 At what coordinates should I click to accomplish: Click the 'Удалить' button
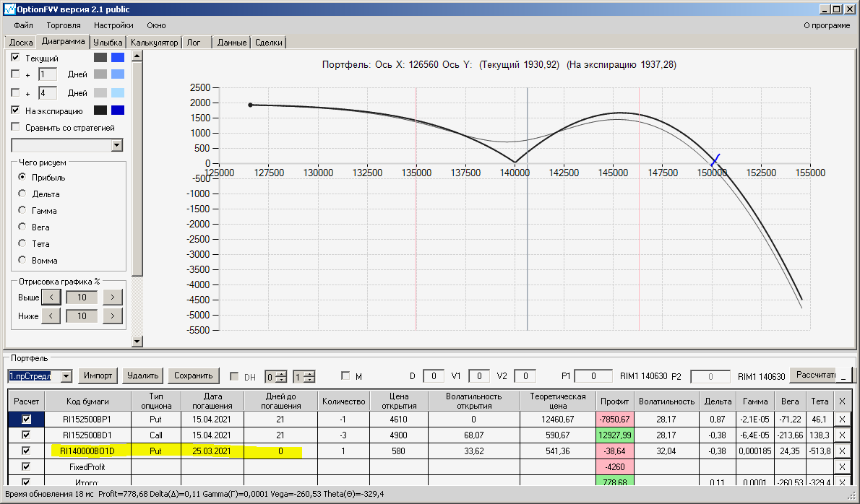[142, 375]
